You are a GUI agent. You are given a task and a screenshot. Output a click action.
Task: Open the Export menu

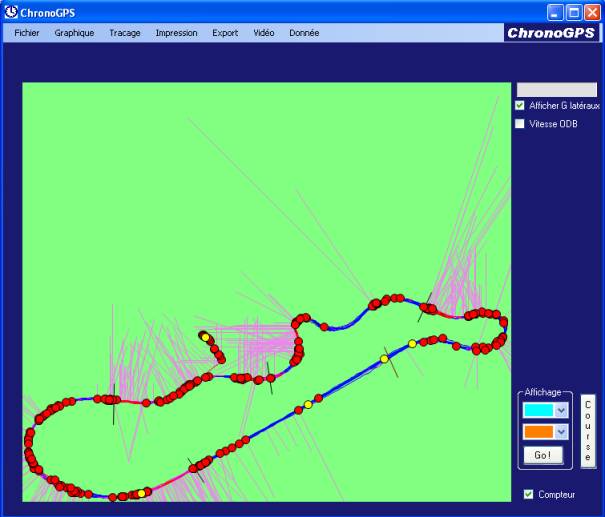(225, 33)
